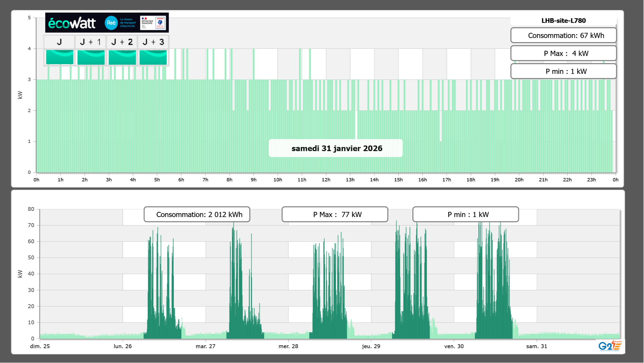Click the écowatt logo

point(72,23)
